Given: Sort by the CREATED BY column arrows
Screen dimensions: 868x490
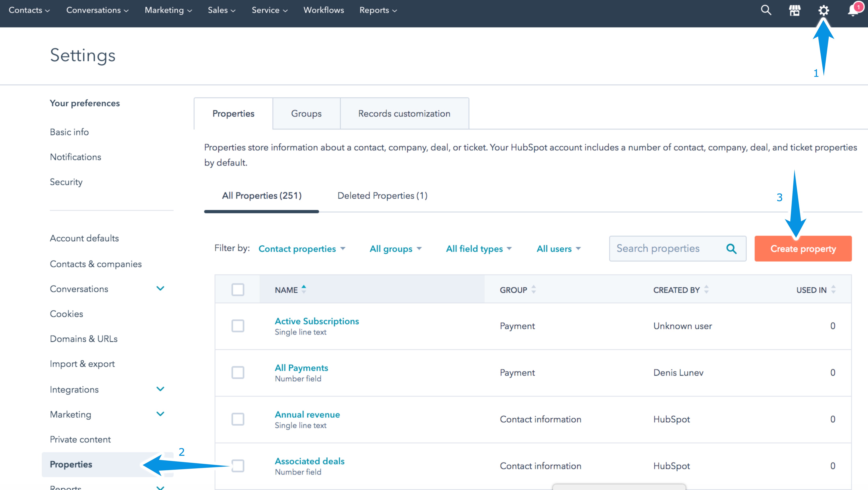Looking at the screenshot, I should coord(706,289).
